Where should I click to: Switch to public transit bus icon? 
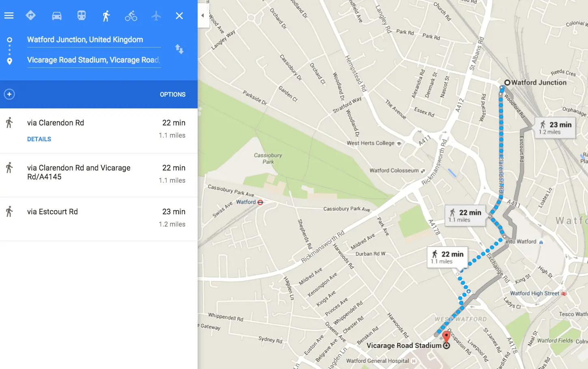click(x=82, y=15)
